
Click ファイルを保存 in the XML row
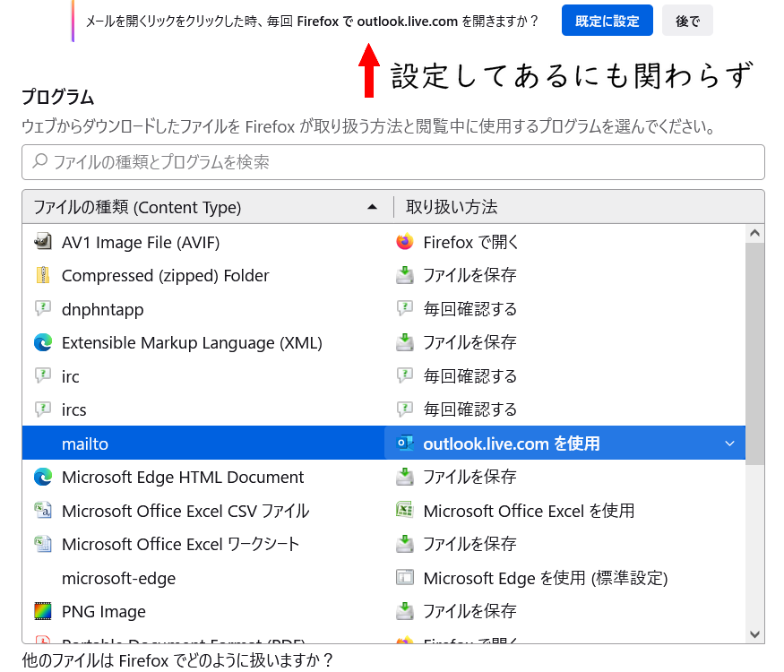point(470,342)
